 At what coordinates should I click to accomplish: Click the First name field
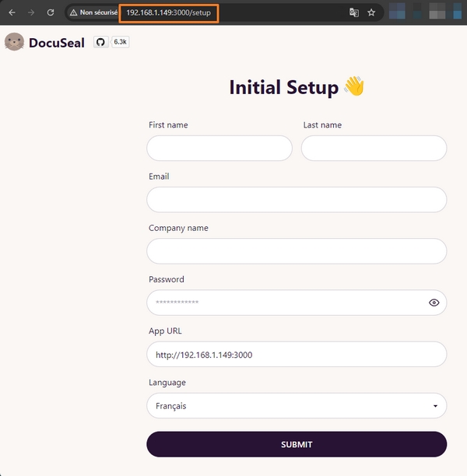[219, 149]
